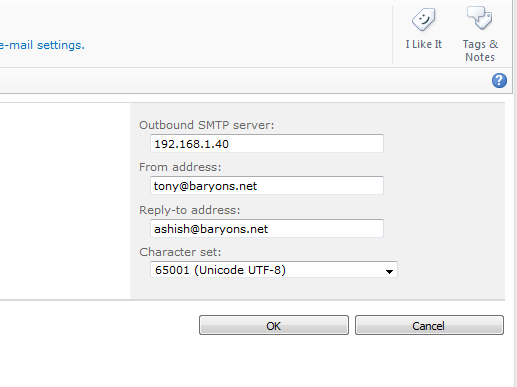Click the "Tags & Notes" text label
This screenshot has width=517, height=387.
click(480, 51)
